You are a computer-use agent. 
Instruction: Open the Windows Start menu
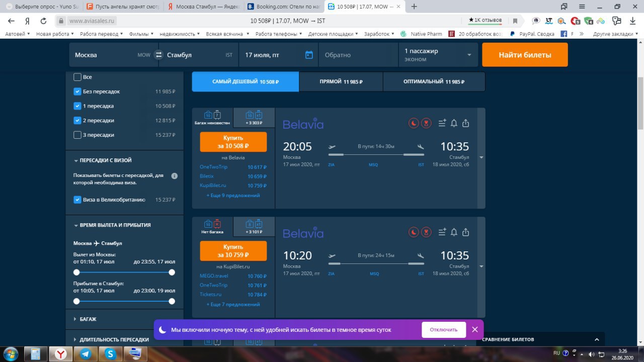click(x=11, y=353)
